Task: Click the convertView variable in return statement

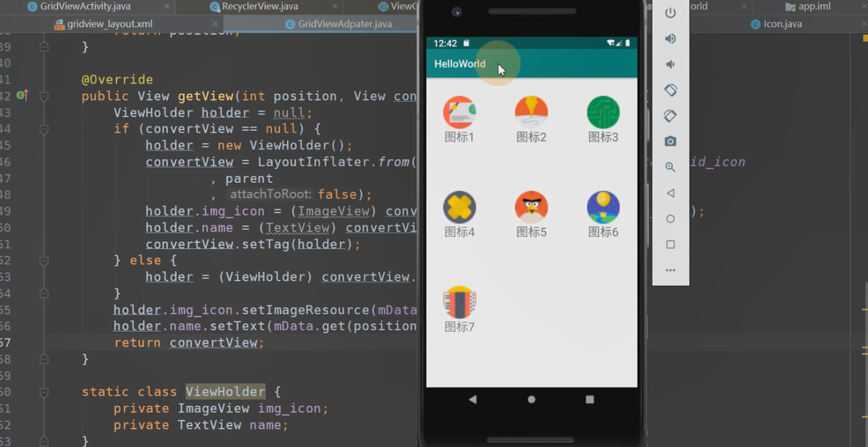Action: (213, 343)
